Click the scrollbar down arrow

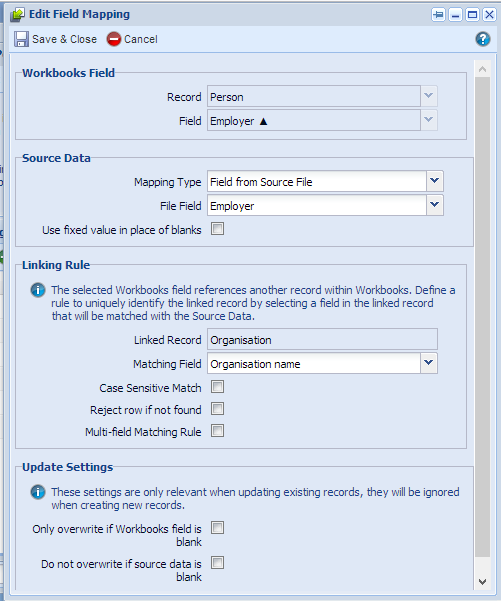click(483, 582)
